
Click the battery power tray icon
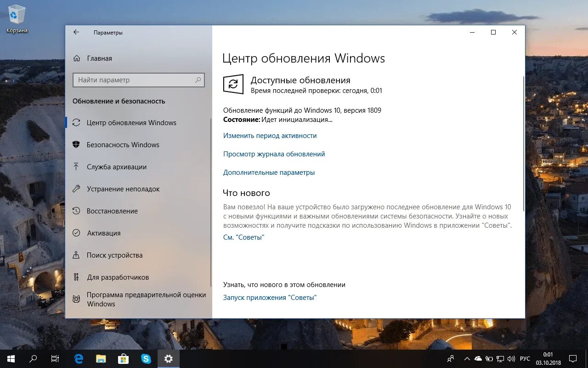[x=489, y=359]
